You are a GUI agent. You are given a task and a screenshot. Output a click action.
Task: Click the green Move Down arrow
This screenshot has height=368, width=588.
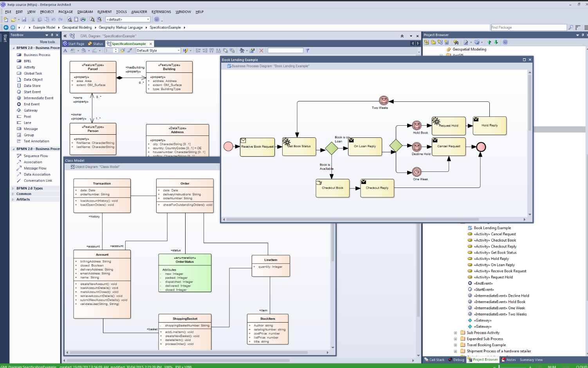(496, 42)
